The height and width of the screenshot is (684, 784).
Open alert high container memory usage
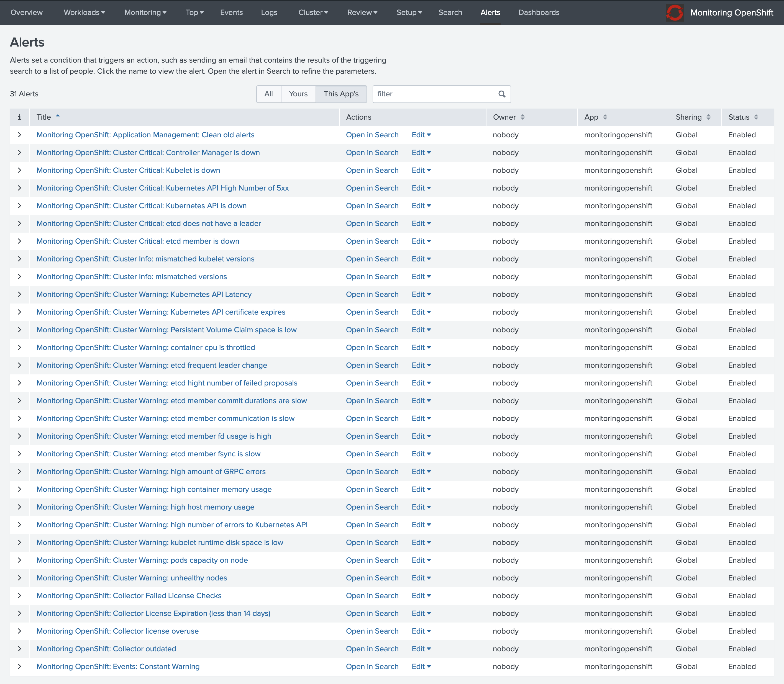point(154,489)
